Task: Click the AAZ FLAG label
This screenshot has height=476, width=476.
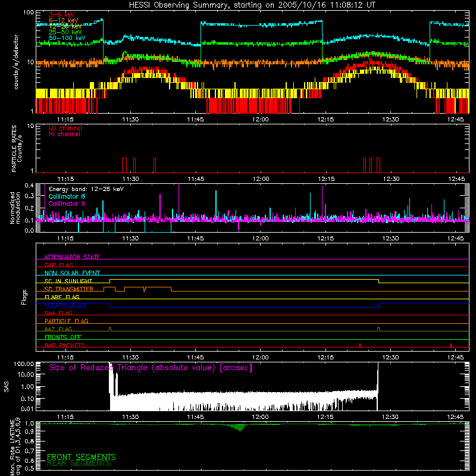Action: coord(58,329)
